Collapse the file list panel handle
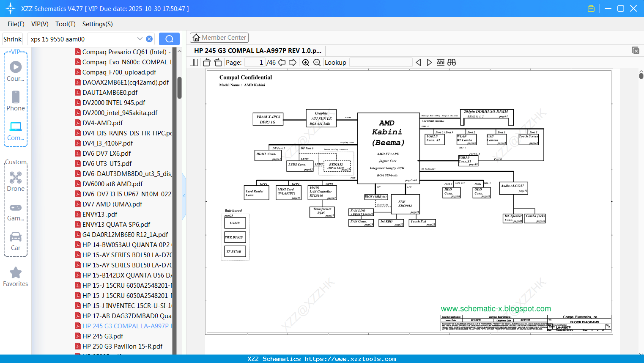Image resolution: width=644 pixels, height=363 pixels. (184, 195)
